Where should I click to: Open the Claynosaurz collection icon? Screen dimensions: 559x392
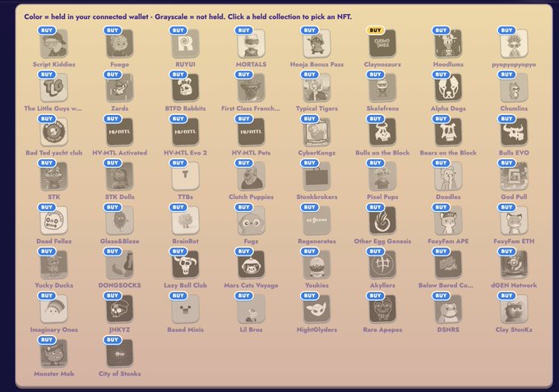click(382, 44)
